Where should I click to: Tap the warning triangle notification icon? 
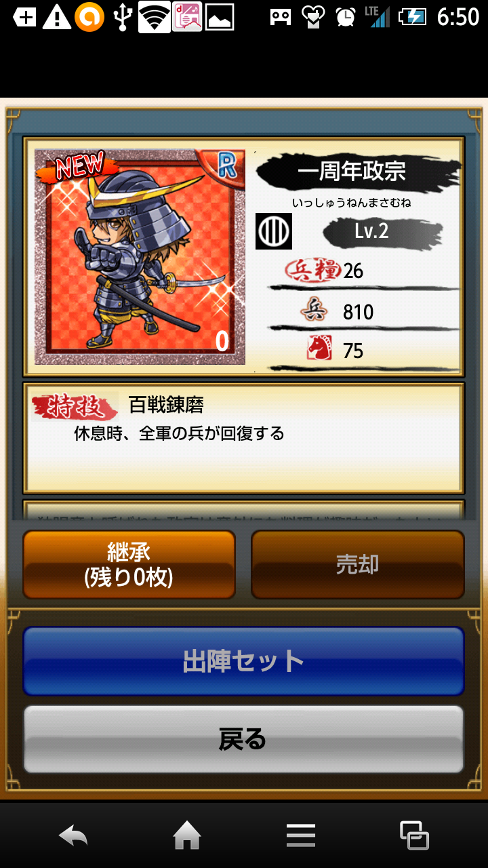57,17
